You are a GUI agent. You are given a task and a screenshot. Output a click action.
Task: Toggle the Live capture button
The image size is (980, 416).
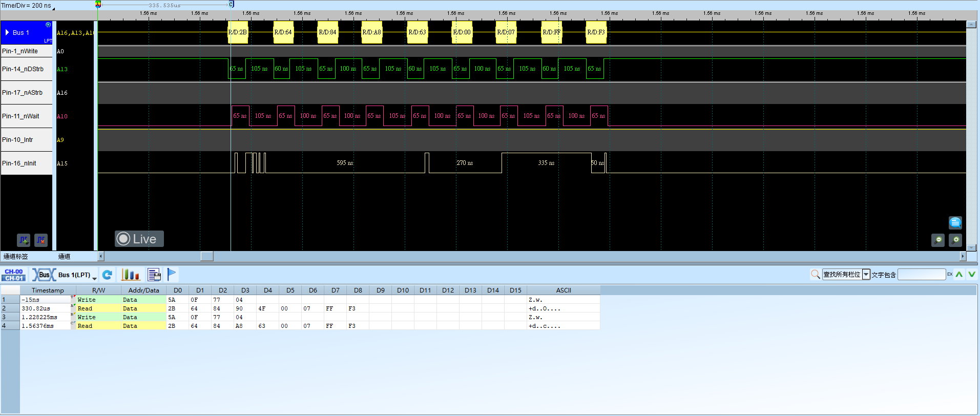point(139,239)
